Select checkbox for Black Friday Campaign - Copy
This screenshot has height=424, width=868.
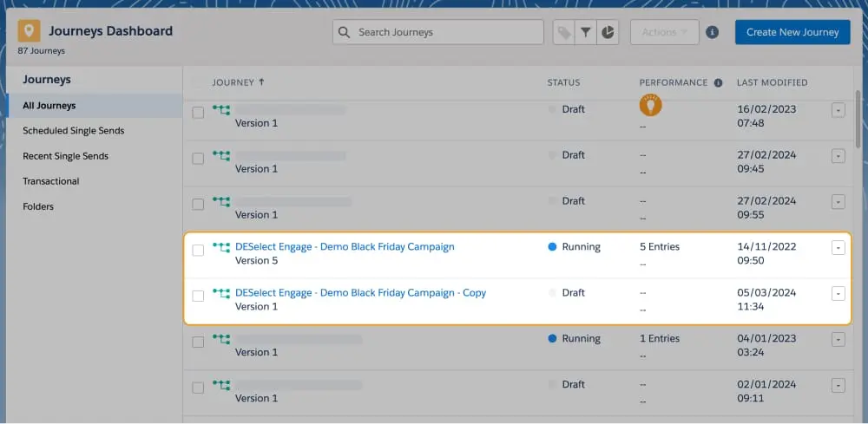point(198,297)
